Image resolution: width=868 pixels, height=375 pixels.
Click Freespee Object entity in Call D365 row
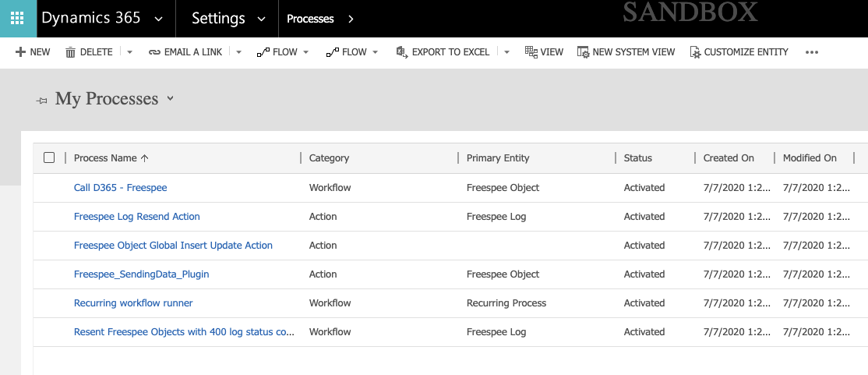(503, 188)
